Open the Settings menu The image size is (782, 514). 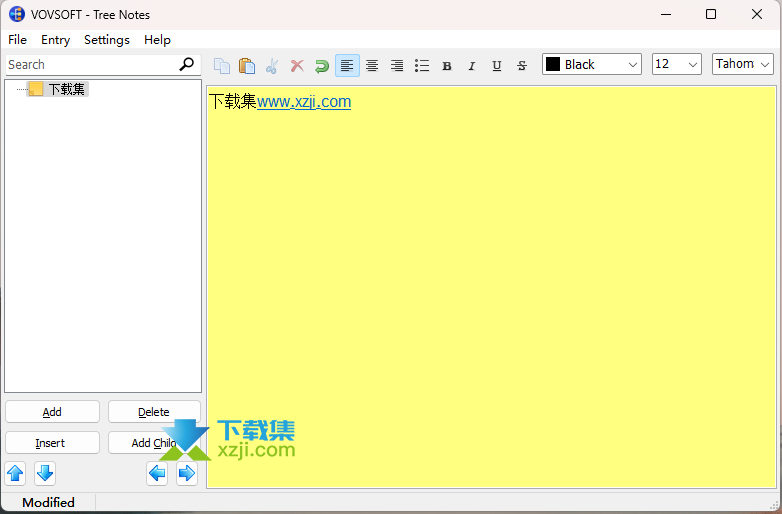click(x=107, y=40)
